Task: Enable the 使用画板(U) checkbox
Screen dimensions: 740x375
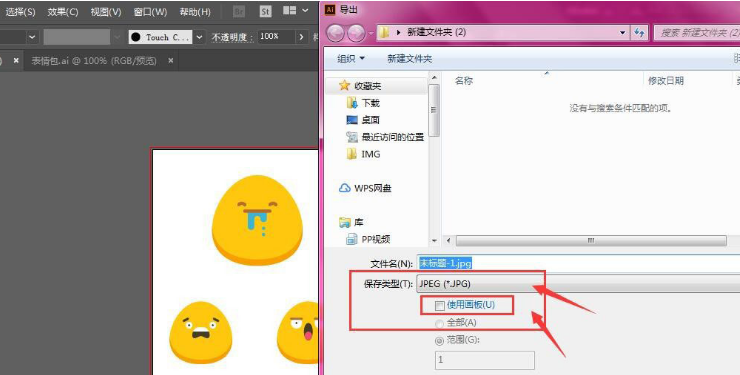Action: (x=439, y=306)
